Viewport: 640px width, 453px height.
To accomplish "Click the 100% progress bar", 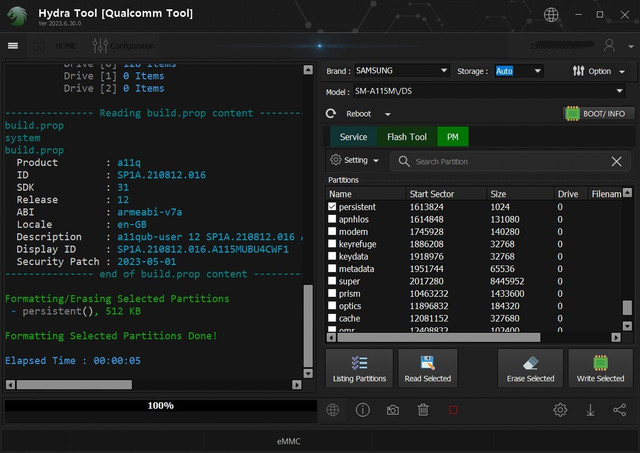I will click(x=160, y=405).
